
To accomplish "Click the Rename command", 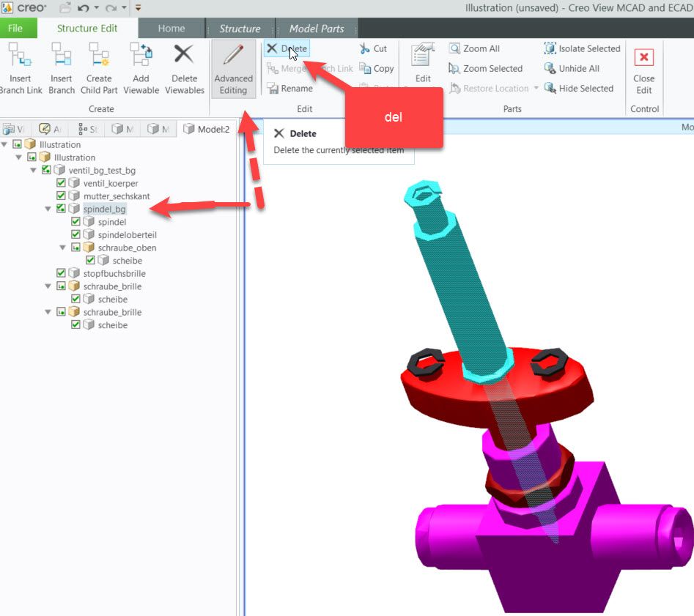I will click(x=290, y=89).
